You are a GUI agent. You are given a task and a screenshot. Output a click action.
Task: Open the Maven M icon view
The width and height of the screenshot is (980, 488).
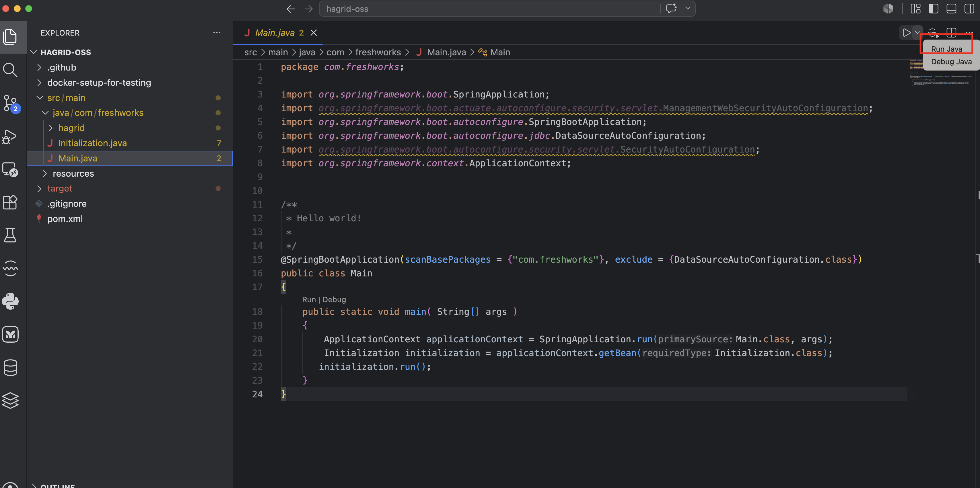(10, 334)
